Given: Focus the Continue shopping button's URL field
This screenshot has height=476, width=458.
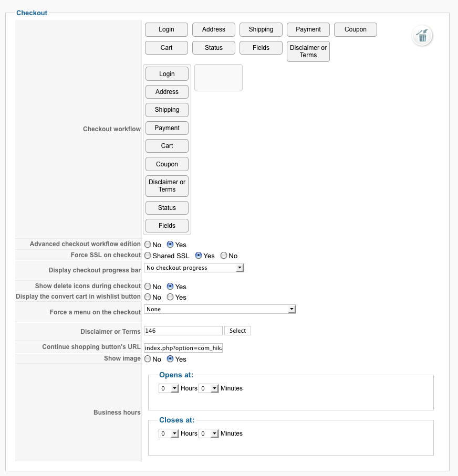Looking at the screenshot, I should 183,347.
